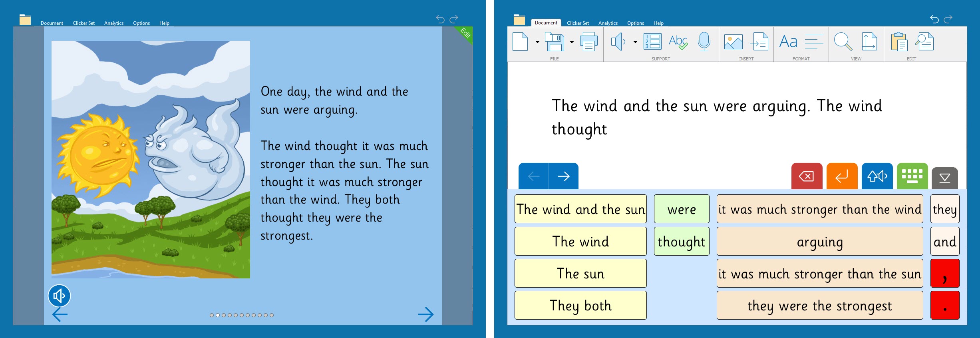Click the spell check Abc icon
Image resolution: width=980 pixels, height=338 pixels.
[678, 42]
